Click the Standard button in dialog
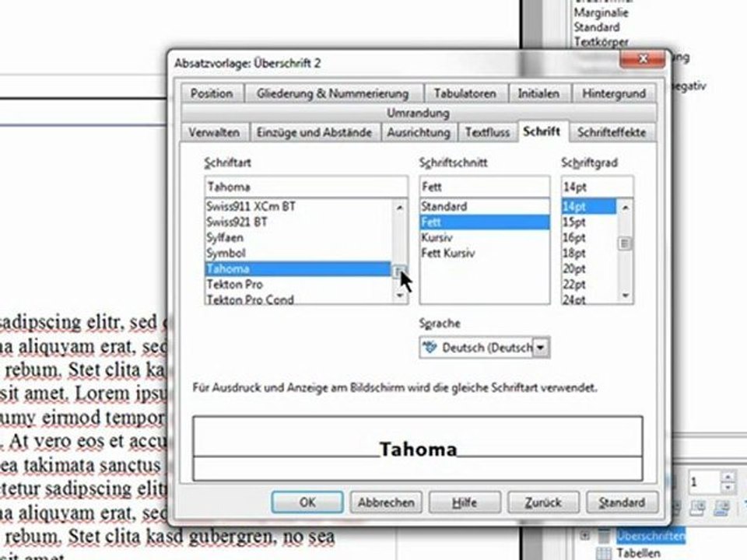This screenshot has height=560, width=747. [622, 502]
